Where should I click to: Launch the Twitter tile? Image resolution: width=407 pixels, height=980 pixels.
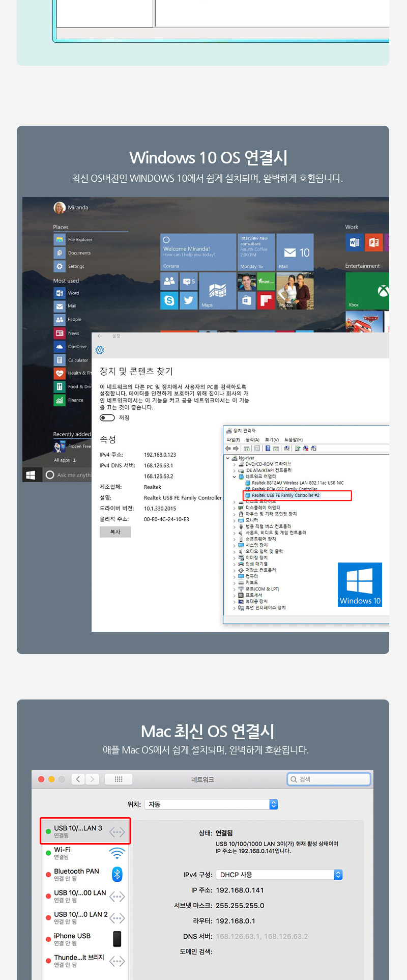click(188, 300)
